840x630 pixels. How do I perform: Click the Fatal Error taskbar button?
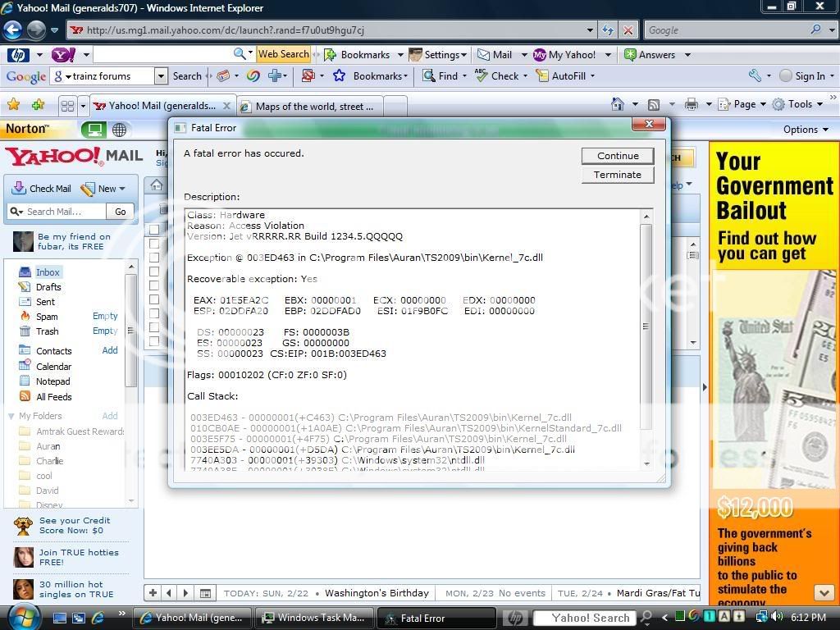point(436,618)
